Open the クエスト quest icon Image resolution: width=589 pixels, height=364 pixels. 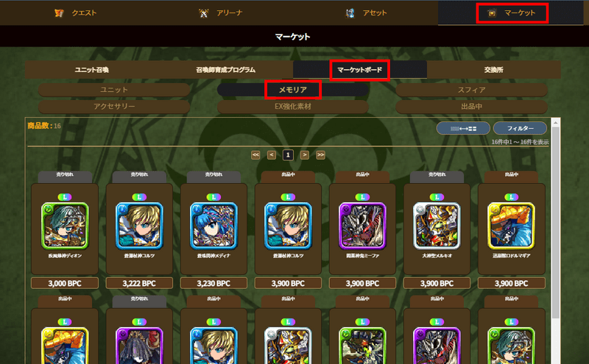(x=59, y=13)
